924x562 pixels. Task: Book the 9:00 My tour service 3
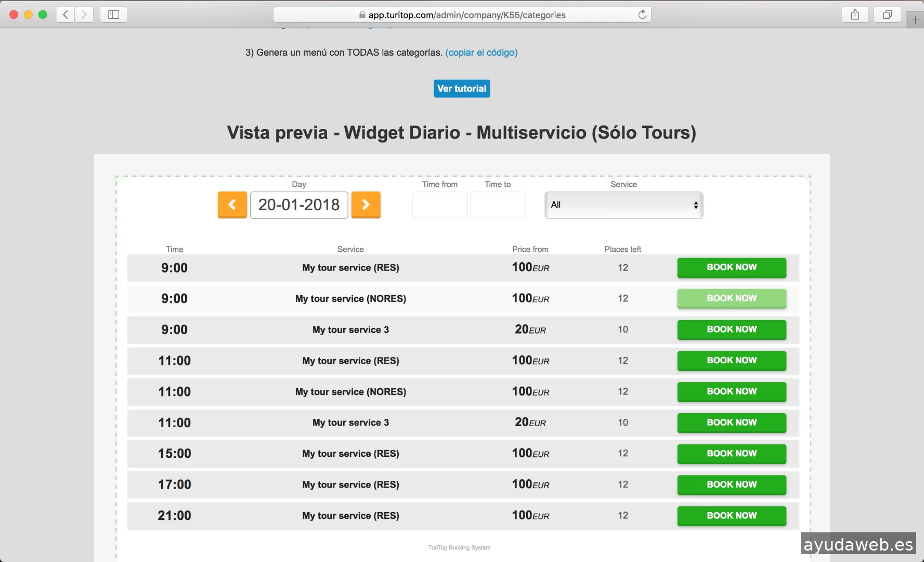click(x=731, y=329)
